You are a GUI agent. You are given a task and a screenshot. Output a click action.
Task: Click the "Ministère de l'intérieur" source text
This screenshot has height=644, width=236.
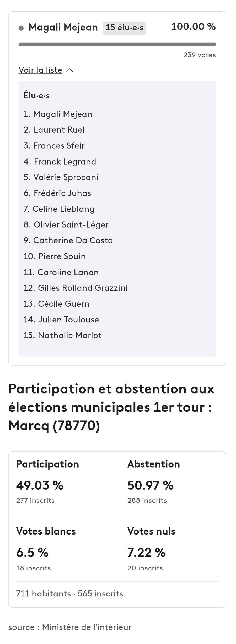(x=87, y=627)
